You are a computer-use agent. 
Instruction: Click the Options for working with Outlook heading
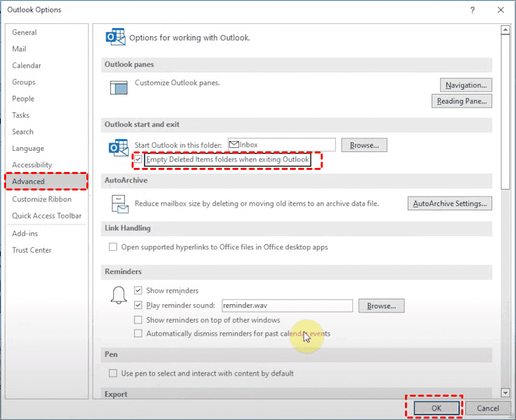coord(190,38)
